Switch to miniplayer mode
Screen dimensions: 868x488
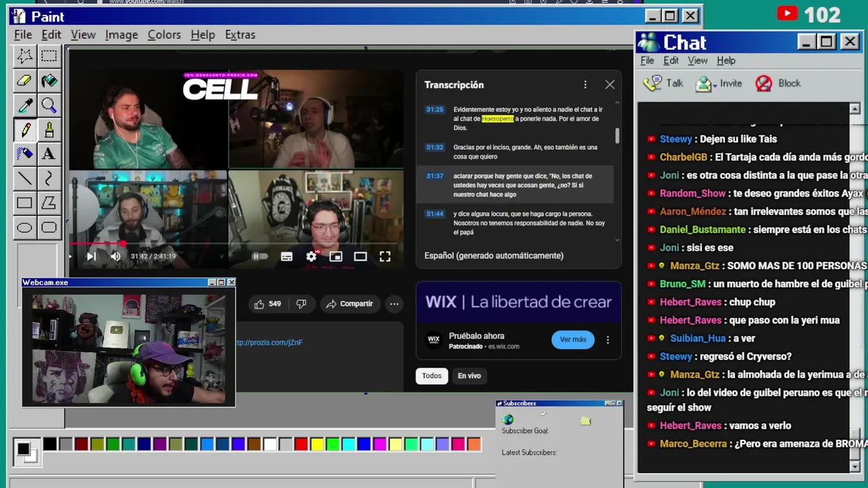[336, 256]
